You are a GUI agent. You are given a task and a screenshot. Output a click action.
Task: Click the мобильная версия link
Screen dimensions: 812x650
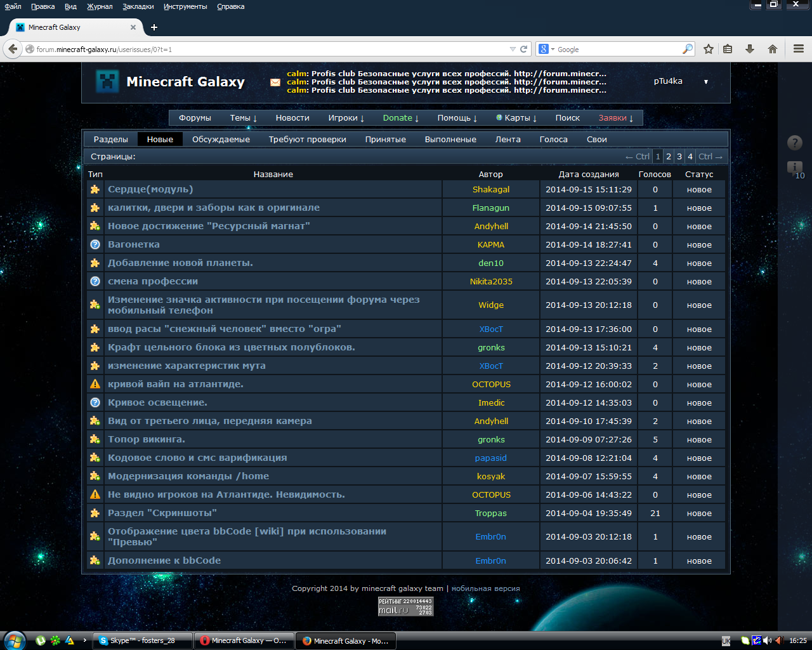pos(485,588)
